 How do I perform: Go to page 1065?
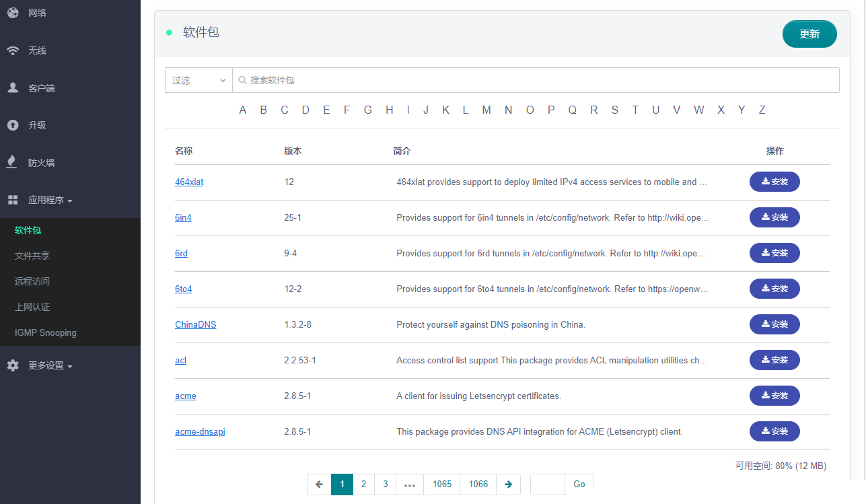pos(442,484)
